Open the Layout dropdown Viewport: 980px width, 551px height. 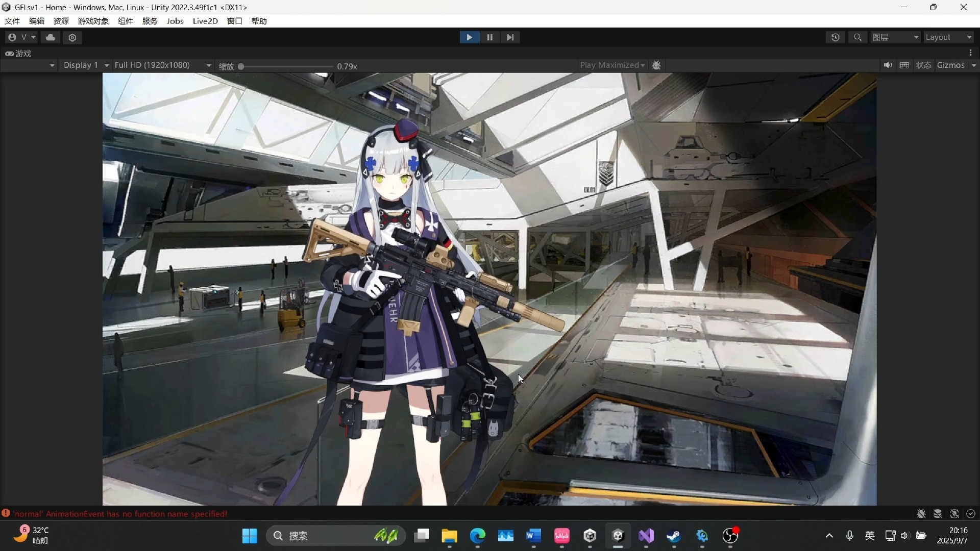coord(949,37)
